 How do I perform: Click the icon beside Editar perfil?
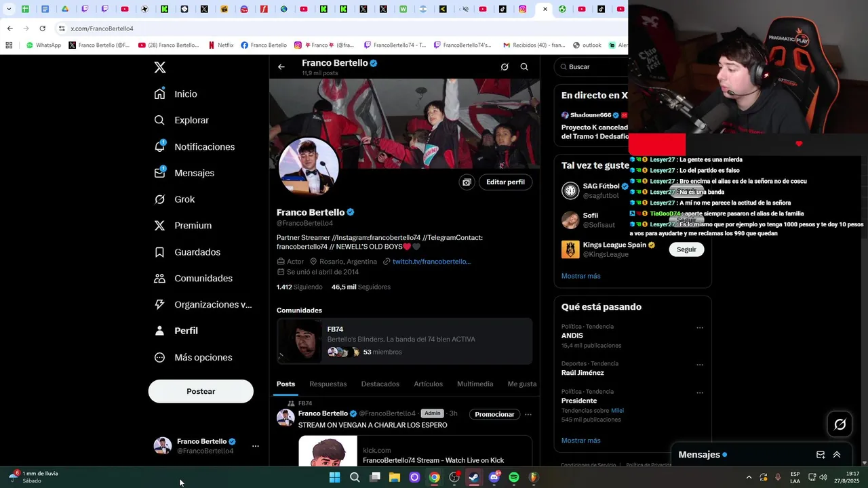point(467,182)
